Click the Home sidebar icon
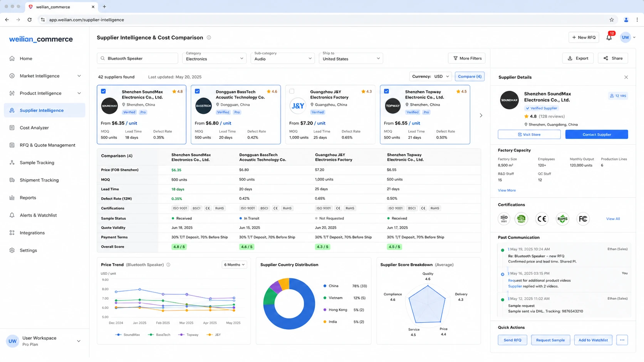Viewport: 644px width, 362px height. (12, 58)
